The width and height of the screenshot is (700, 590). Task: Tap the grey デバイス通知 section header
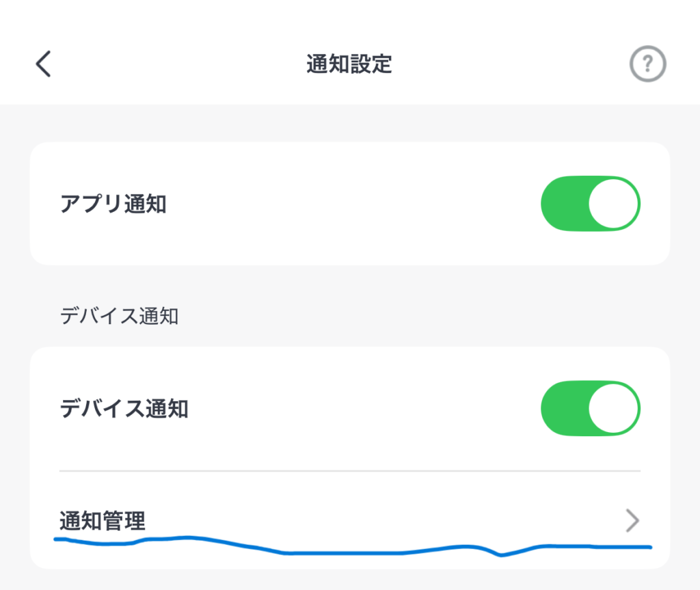[119, 317]
